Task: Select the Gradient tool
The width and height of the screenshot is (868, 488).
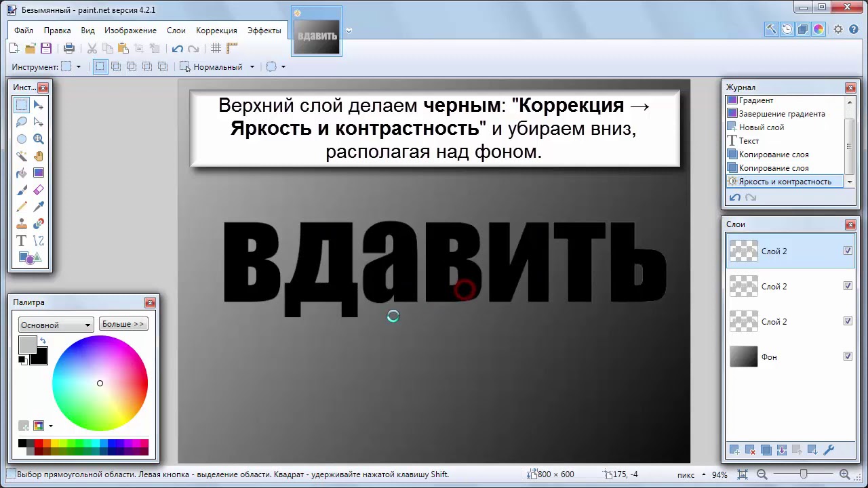Action: click(x=39, y=173)
